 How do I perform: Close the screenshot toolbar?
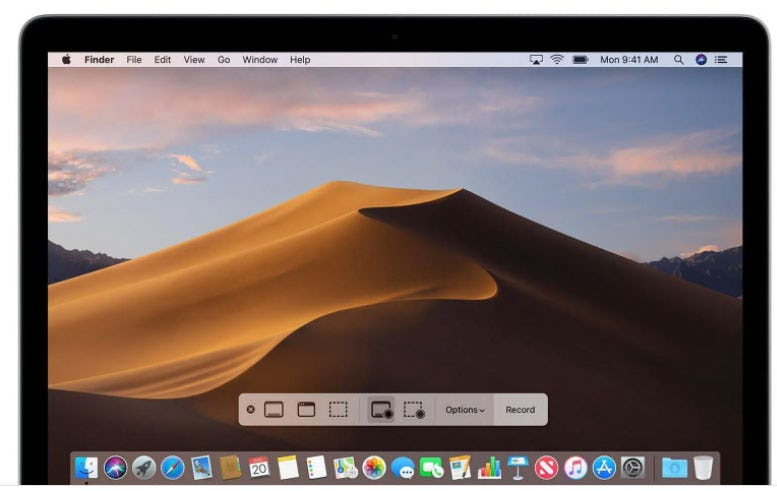pos(251,409)
